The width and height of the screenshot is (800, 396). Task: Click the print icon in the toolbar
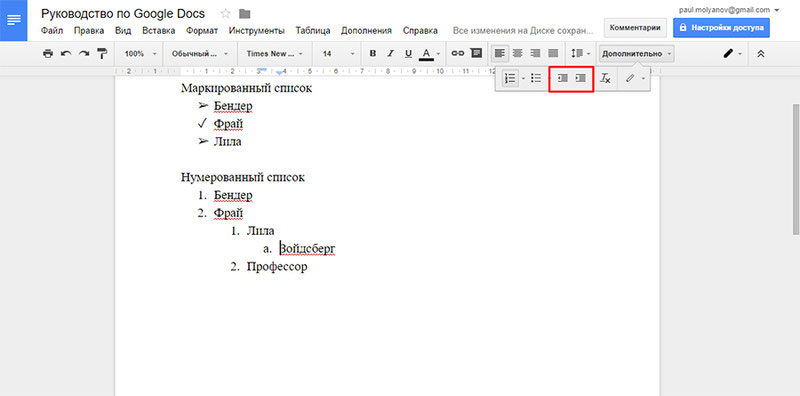point(48,54)
